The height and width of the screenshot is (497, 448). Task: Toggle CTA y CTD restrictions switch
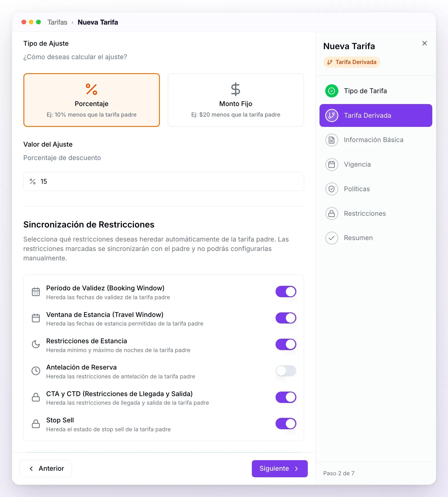click(x=286, y=397)
